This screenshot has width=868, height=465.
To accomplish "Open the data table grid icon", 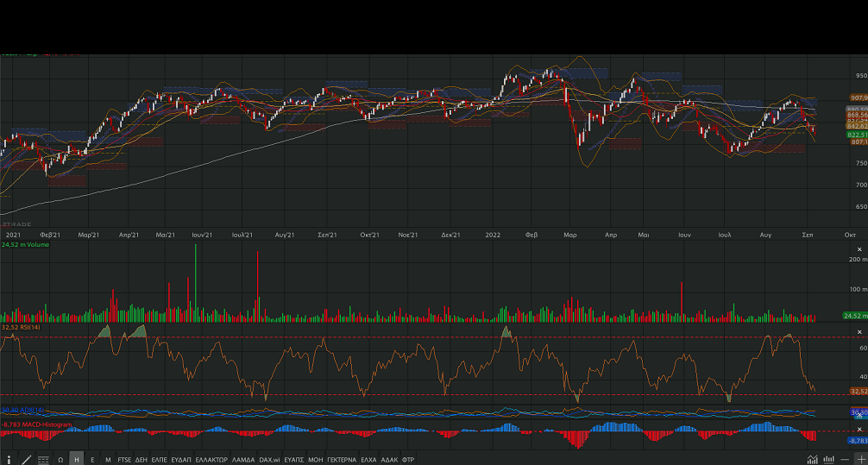I will [43, 459].
